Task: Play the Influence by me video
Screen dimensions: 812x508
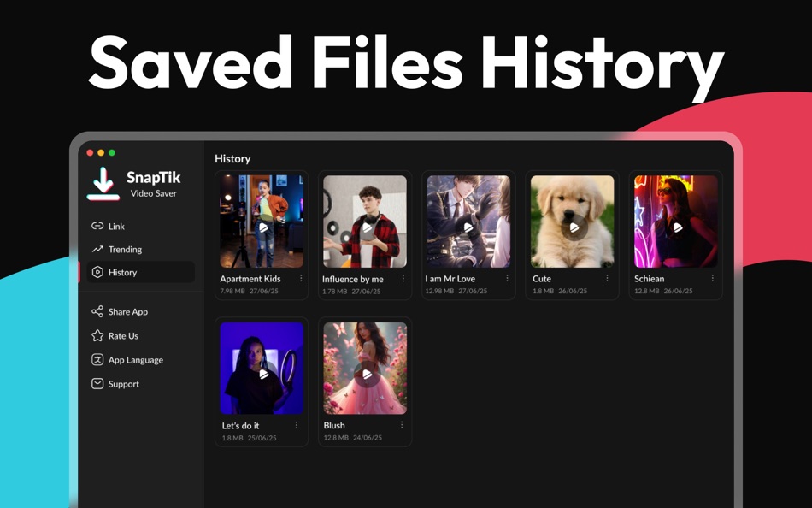Action: [368, 227]
